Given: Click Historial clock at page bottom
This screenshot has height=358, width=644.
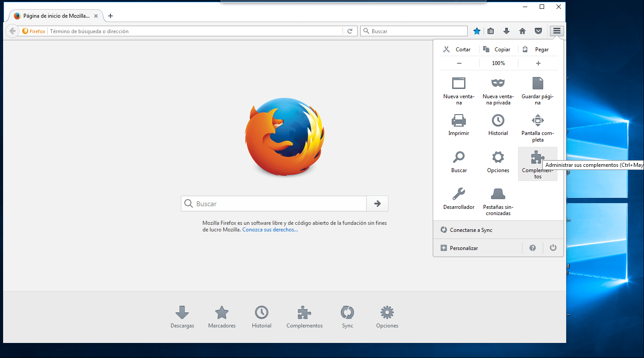Looking at the screenshot, I should click(x=262, y=317).
